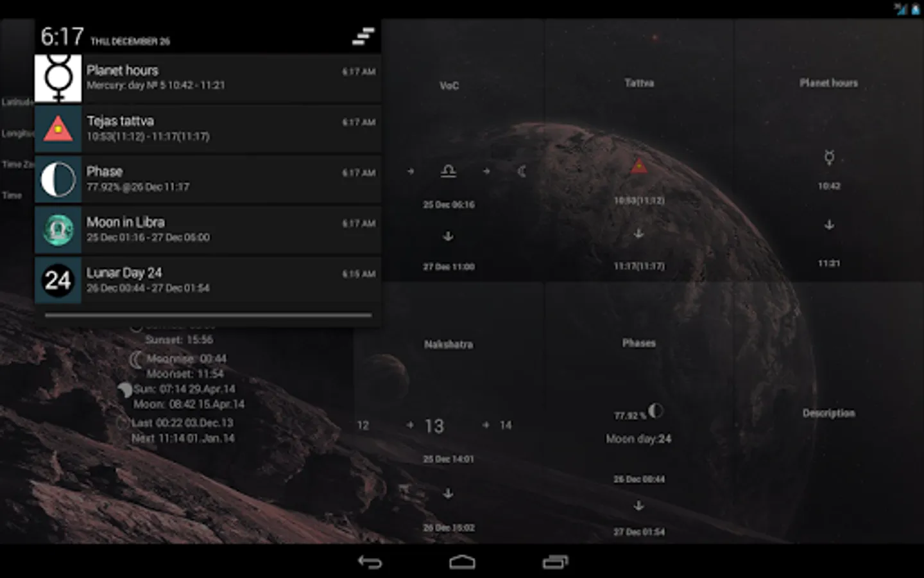Select the Planet hours widget title
Viewport: 924px width, 578px height.
(x=828, y=83)
